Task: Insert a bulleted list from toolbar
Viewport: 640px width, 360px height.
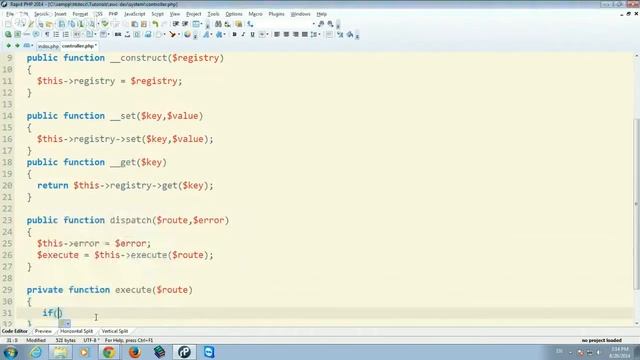Action: 56,35
